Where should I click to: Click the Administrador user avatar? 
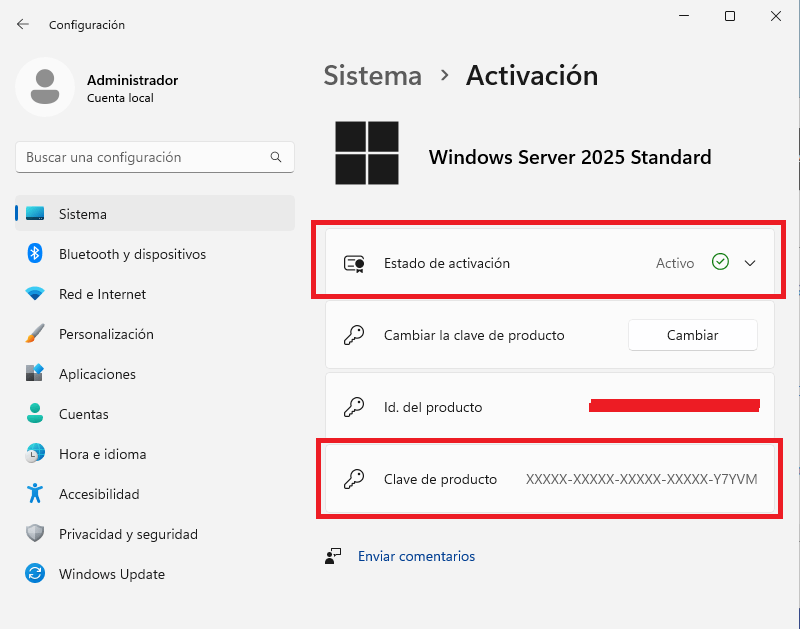coord(45,87)
